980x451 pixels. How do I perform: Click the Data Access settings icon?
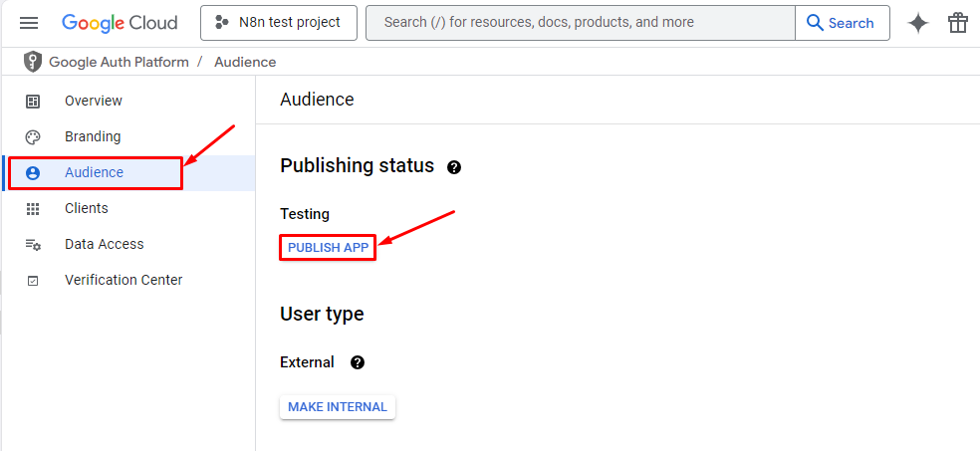33,245
